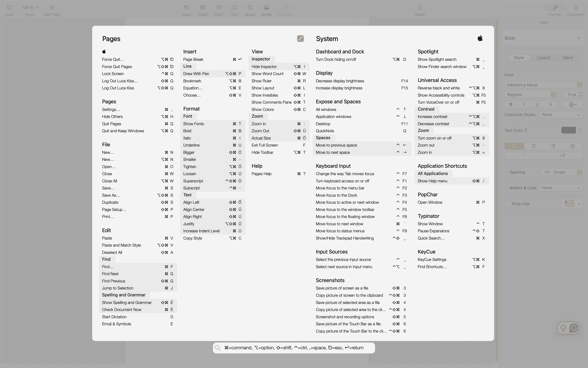The image size is (588, 368).
Task: Click Draw With Pen shortcut entry
Action: click(x=213, y=74)
